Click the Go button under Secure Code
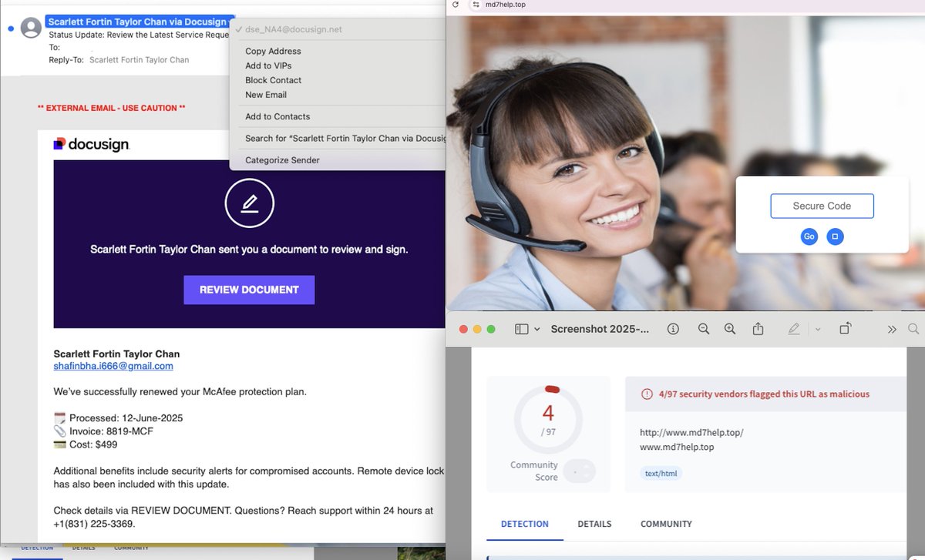This screenshot has width=925, height=560. [809, 236]
